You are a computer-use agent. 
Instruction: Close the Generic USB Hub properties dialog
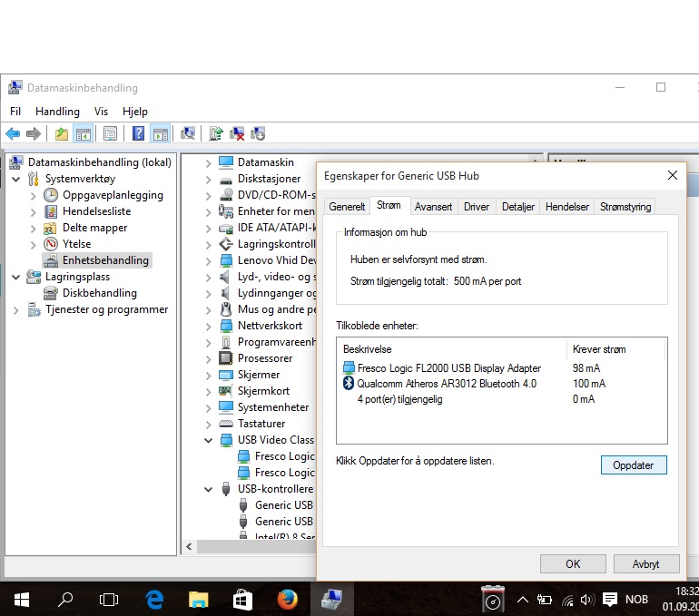coord(673,175)
